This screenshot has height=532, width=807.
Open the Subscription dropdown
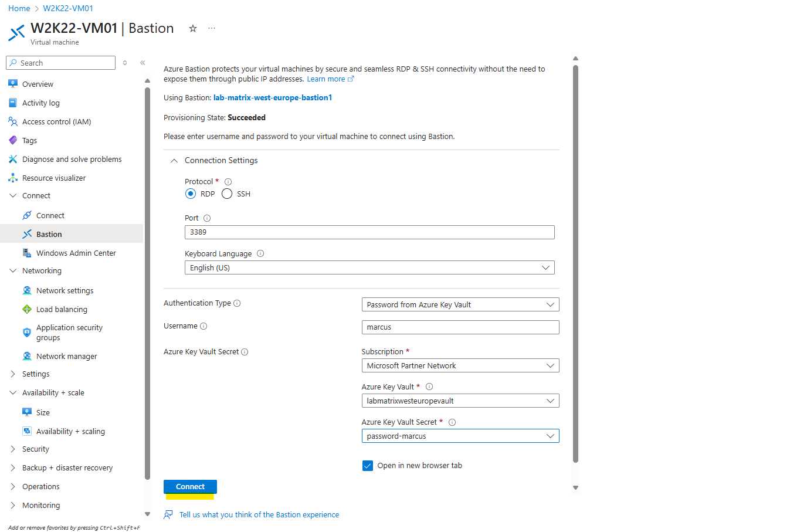(460, 365)
